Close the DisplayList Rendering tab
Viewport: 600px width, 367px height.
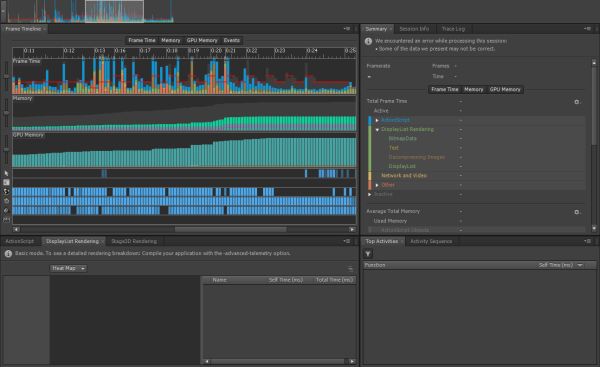[x=103, y=241]
